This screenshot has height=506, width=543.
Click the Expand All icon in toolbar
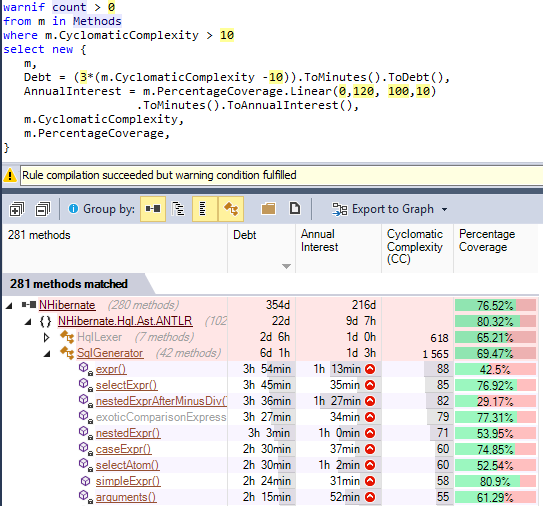[x=16, y=209]
